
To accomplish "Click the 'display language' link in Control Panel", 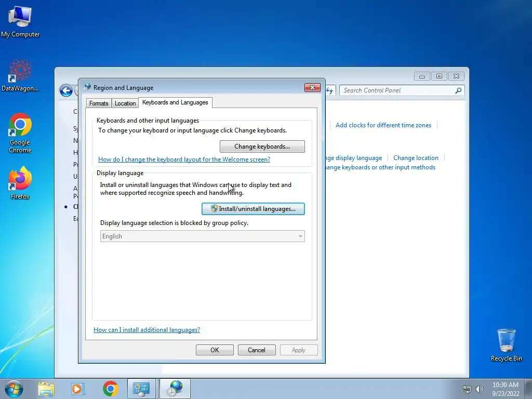I will coord(354,158).
